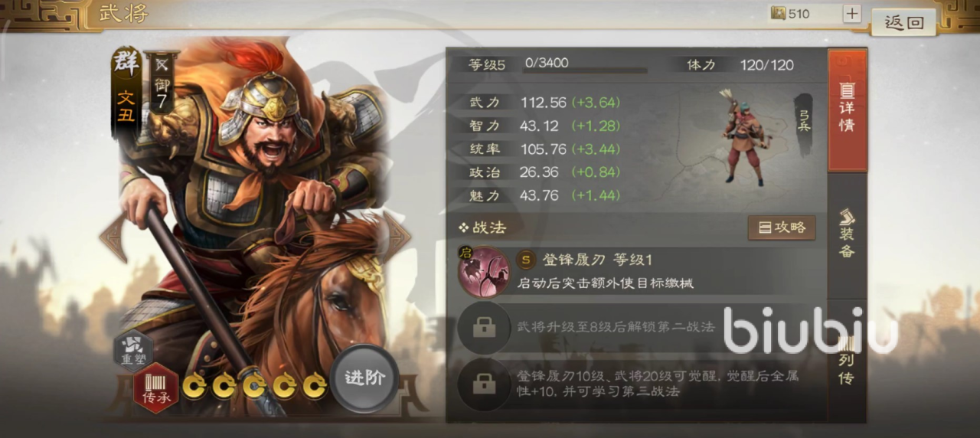The image size is (980, 438).
Task: Tap the first gold star rank icon
Action: pos(193,387)
